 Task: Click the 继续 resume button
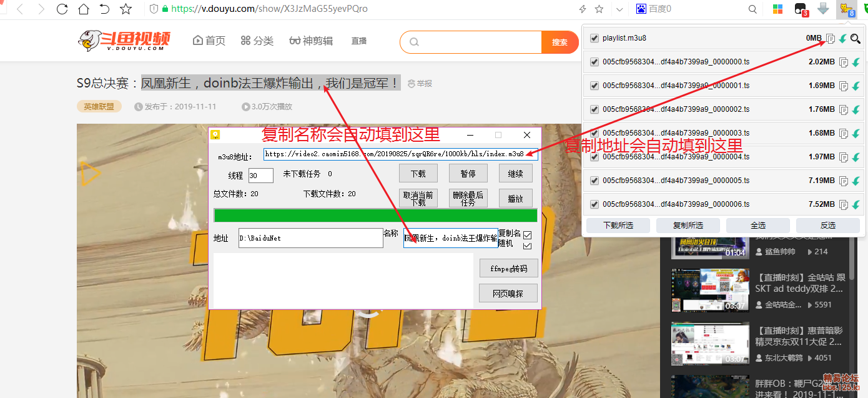(x=516, y=173)
